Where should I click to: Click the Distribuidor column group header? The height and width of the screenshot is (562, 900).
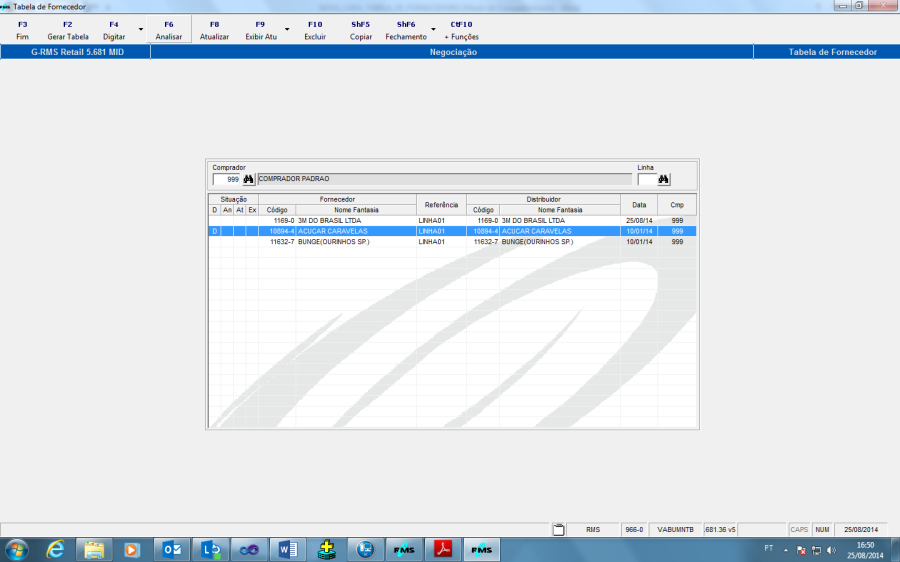tap(543, 199)
